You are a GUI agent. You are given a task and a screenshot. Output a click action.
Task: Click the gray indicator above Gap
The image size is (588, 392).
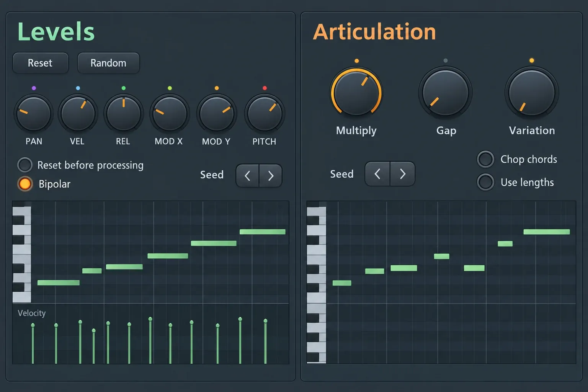tap(445, 60)
